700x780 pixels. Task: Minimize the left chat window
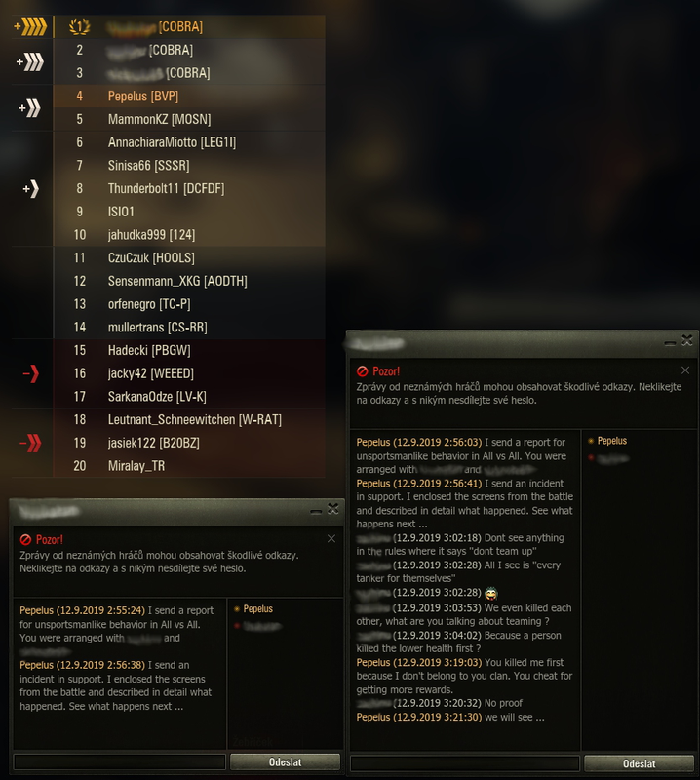tap(316, 511)
